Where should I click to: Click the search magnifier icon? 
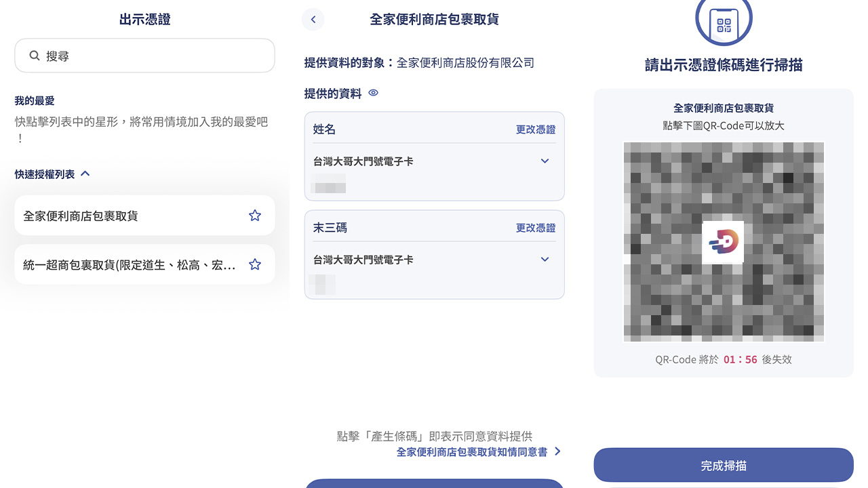point(35,56)
